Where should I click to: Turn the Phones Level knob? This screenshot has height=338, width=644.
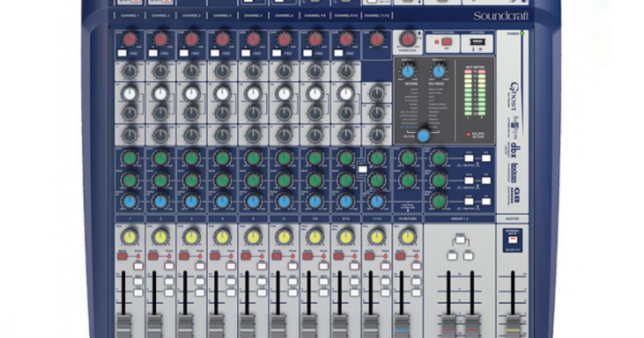click(407, 40)
